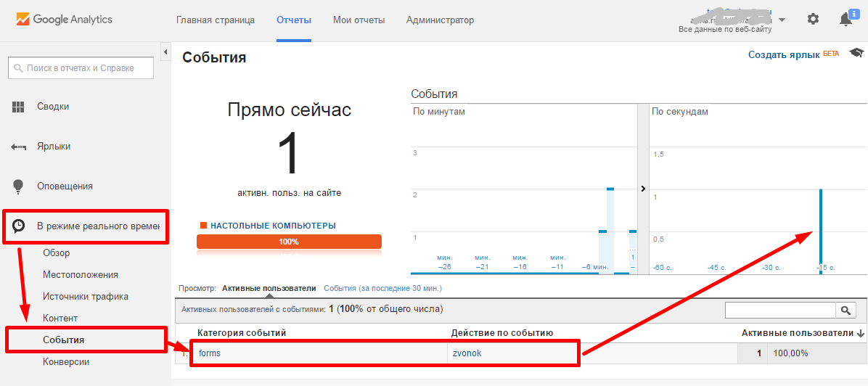Click the table filter search field
868x386 pixels.
coord(780,310)
